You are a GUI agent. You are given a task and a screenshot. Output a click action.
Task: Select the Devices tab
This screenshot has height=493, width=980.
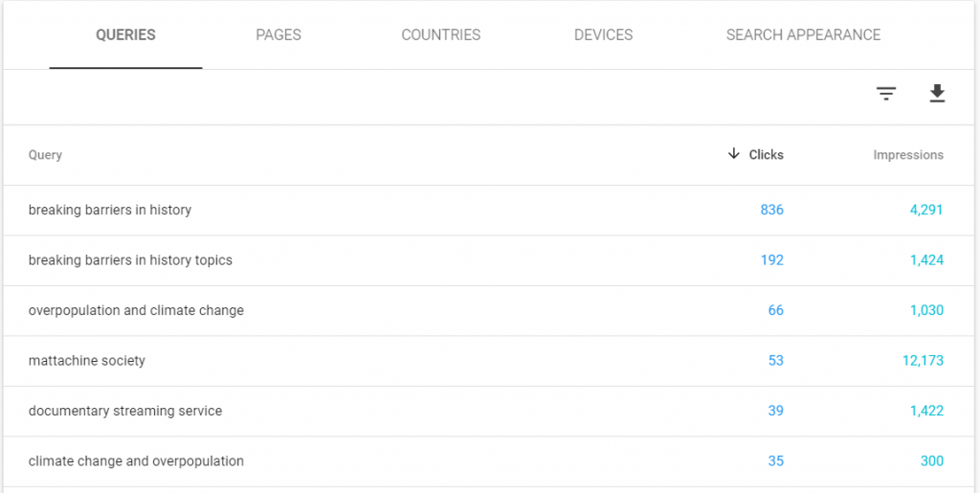[x=603, y=35]
